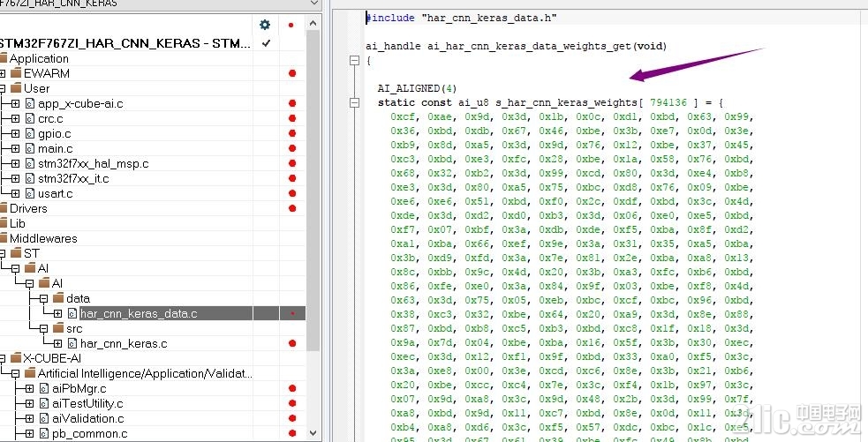
Task: Expand the har_cnn_keras_data.c tree node
Action: [x=57, y=313]
